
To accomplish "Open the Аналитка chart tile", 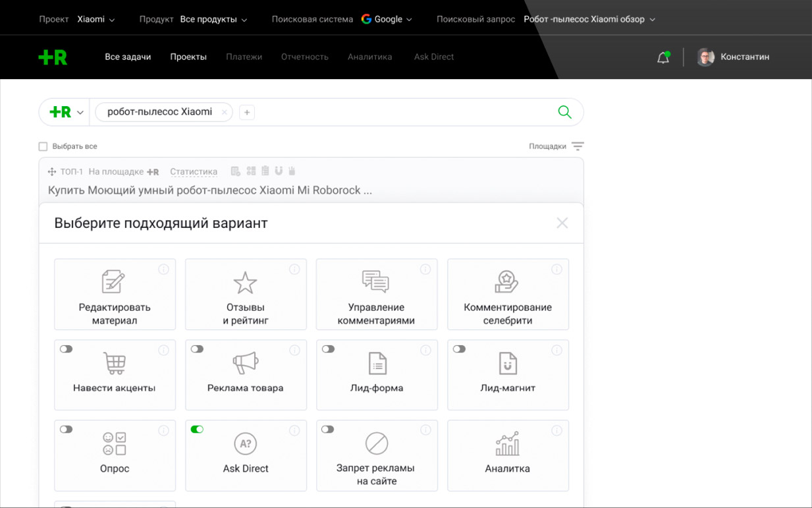I will [508, 455].
